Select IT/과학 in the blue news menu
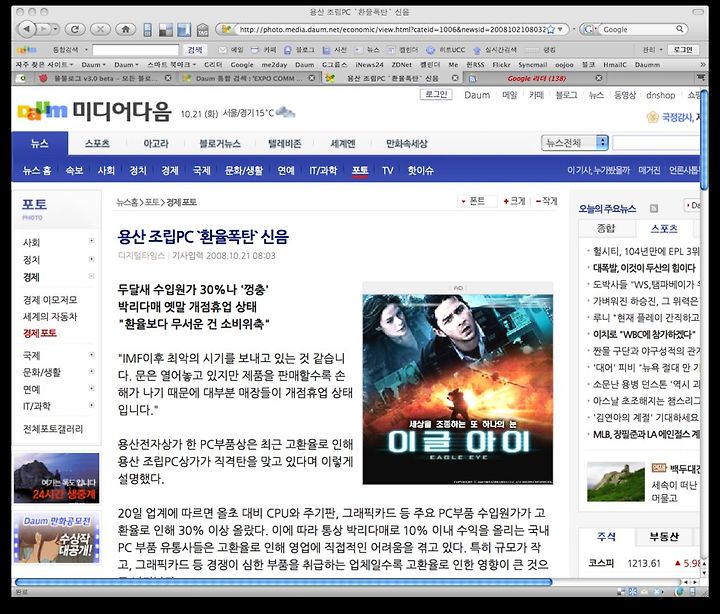This screenshot has height=614, width=720. (x=323, y=170)
